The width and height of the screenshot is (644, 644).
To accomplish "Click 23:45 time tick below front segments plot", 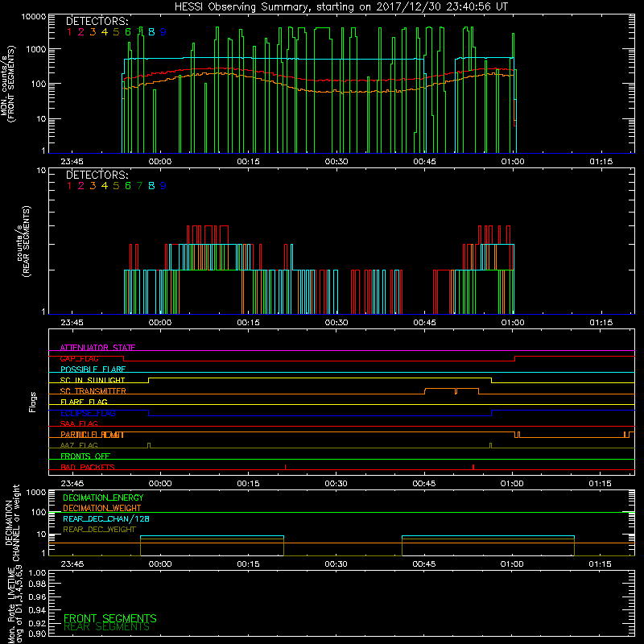I will (72, 162).
